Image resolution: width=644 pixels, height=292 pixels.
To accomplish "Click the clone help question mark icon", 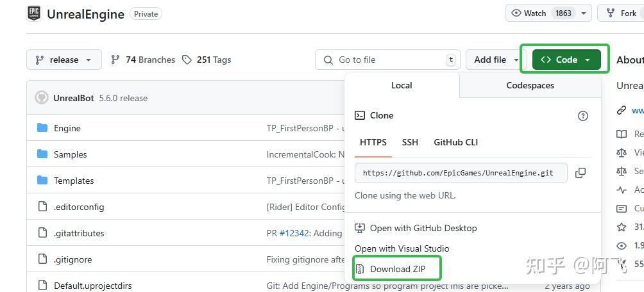I will (x=583, y=116).
